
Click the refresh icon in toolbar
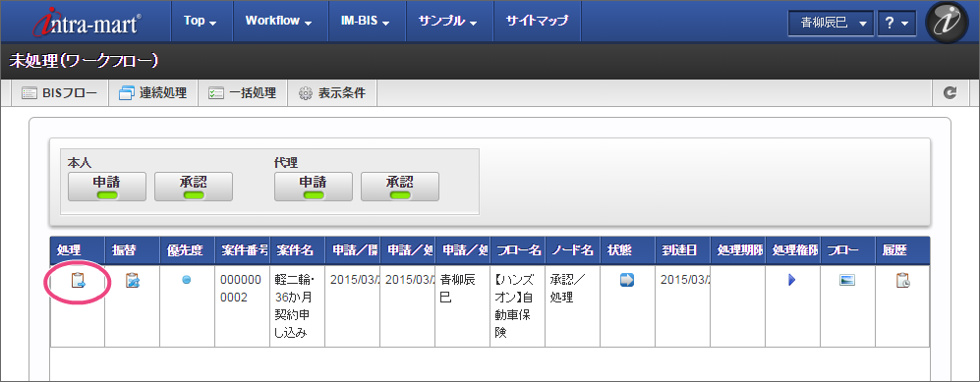950,93
